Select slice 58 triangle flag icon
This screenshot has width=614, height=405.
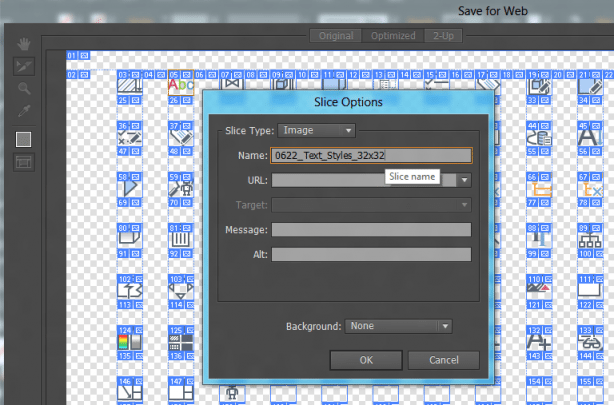pyautogui.click(x=130, y=189)
